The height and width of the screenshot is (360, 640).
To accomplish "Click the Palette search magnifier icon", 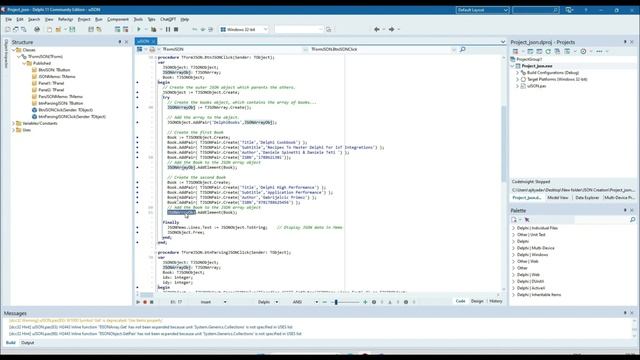I will click(632, 220).
